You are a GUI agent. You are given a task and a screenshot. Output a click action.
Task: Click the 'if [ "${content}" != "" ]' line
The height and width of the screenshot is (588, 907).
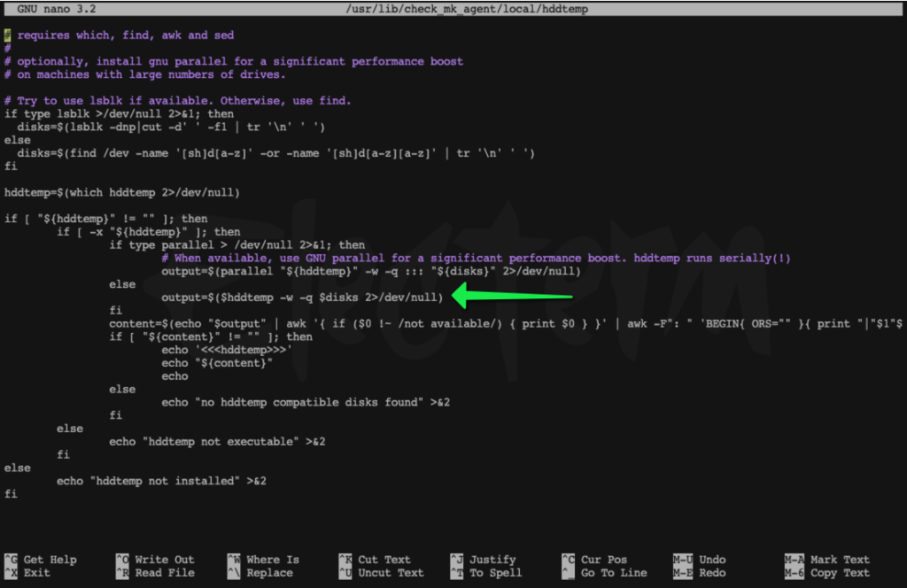[x=211, y=337]
